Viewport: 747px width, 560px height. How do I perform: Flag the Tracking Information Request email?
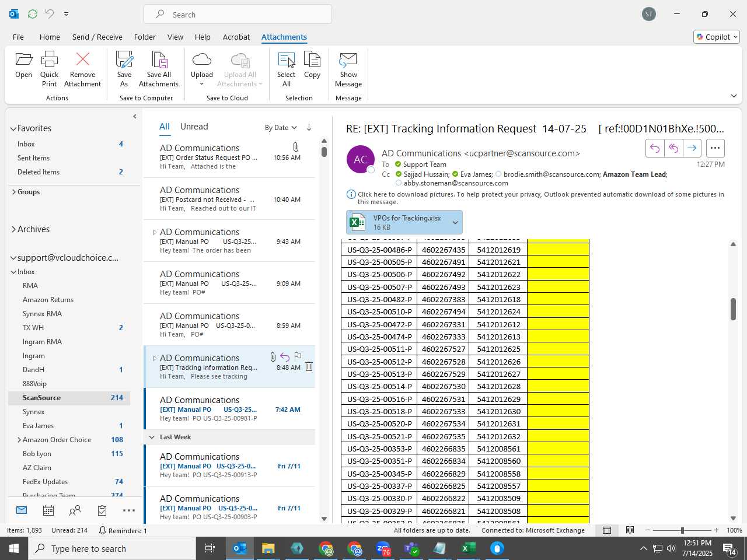298,356
